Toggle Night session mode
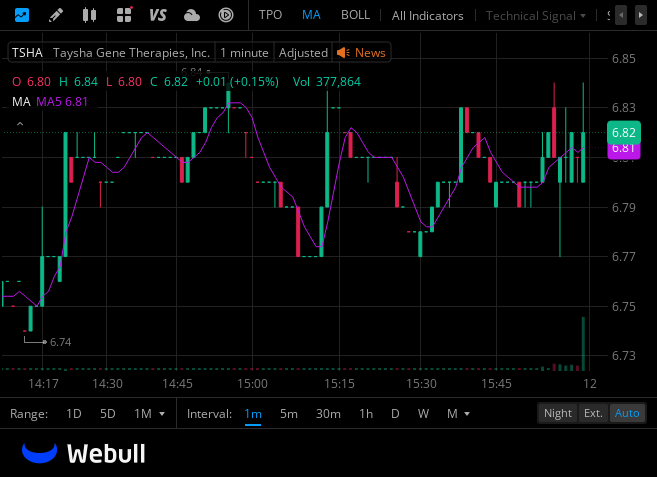 coord(558,413)
